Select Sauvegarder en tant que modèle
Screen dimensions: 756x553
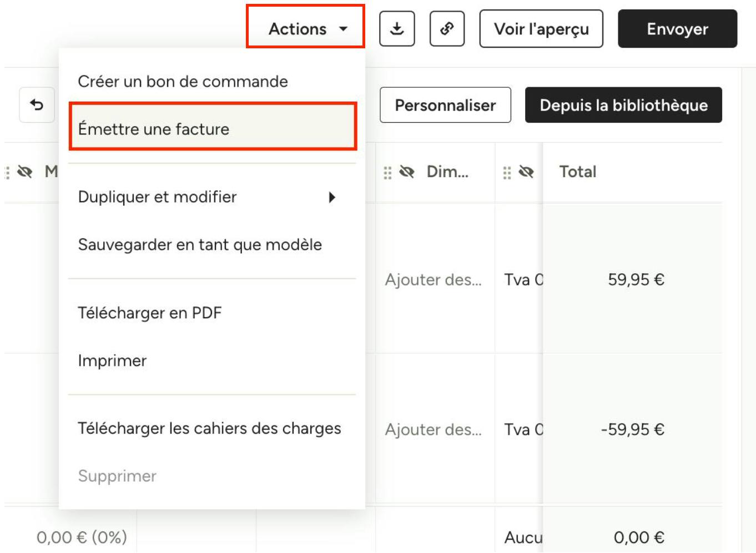pyautogui.click(x=200, y=244)
